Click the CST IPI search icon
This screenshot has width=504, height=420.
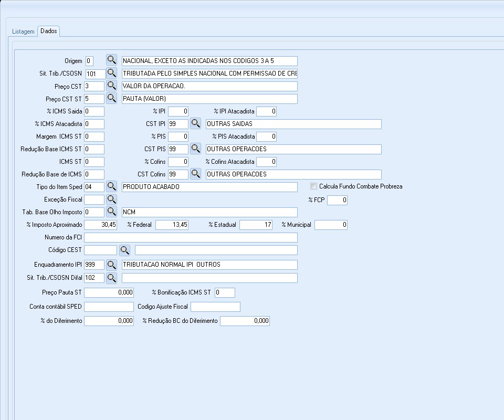pos(195,124)
